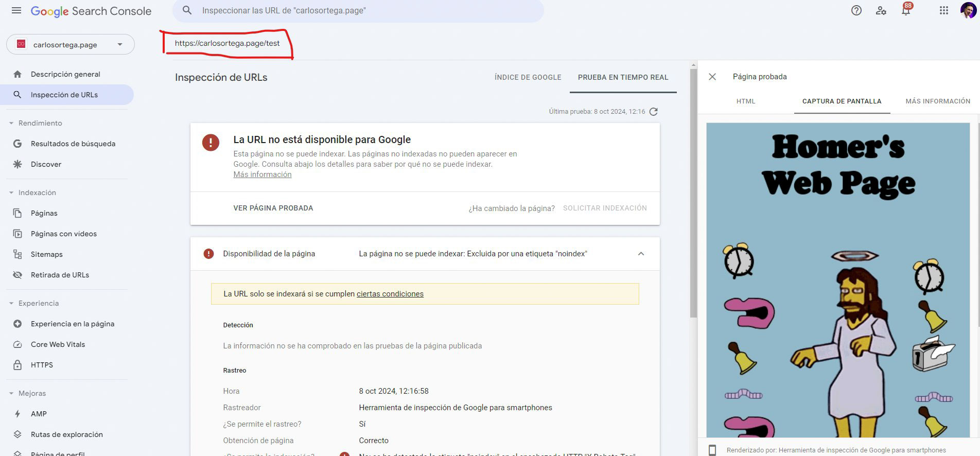Click the URL inspection search field
The image size is (980, 456).
(x=358, y=10)
